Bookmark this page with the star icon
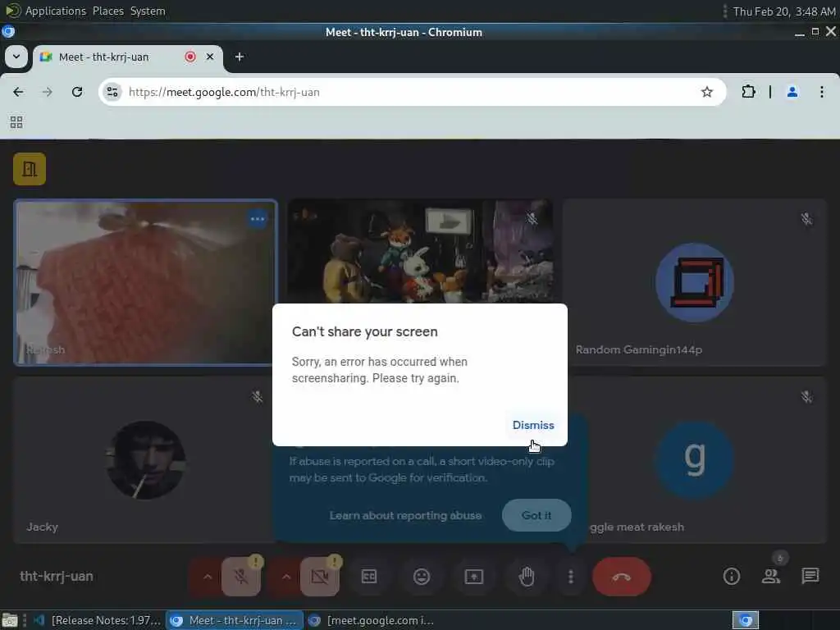The image size is (840, 630). 707,92
